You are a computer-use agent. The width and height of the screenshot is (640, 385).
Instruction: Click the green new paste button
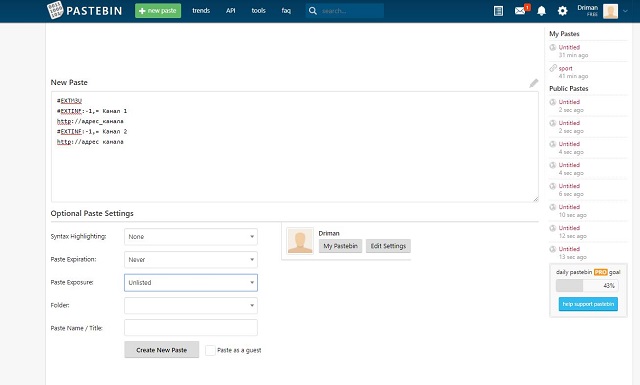tap(158, 11)
